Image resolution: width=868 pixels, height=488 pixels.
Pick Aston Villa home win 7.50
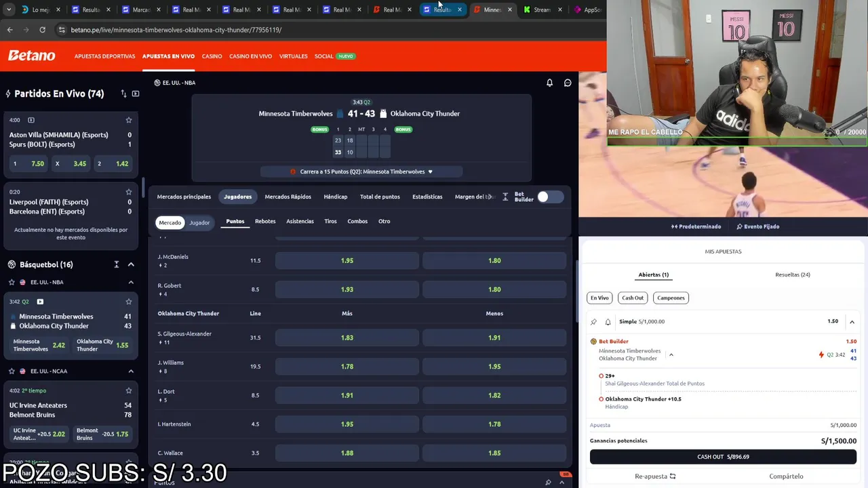(x=28, y=163)
